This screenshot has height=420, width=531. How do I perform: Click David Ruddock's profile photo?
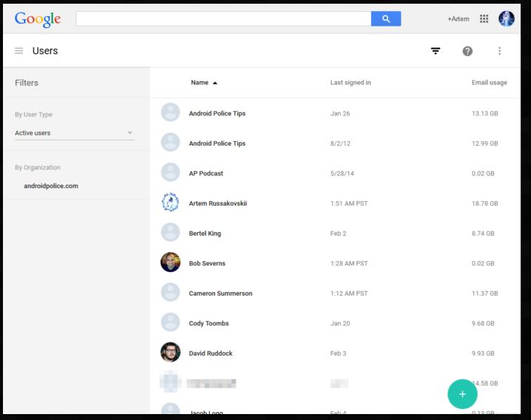(170, 353)
